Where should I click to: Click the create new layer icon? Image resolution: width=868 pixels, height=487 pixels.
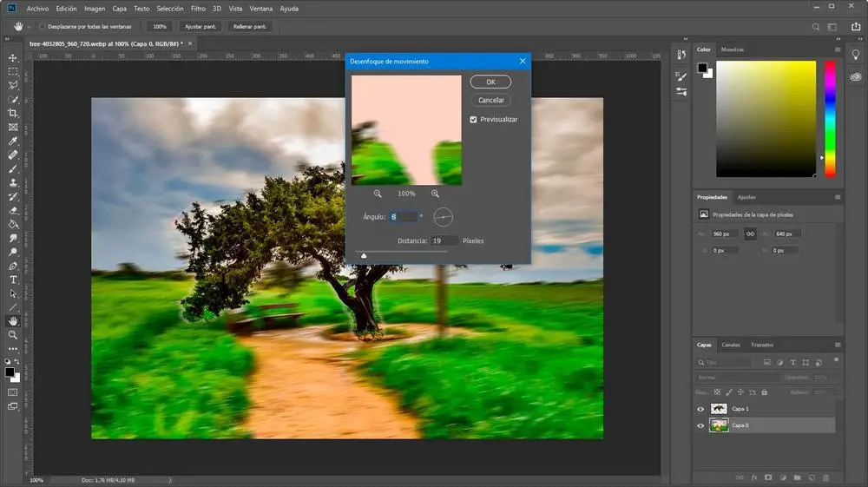point(812,477)
